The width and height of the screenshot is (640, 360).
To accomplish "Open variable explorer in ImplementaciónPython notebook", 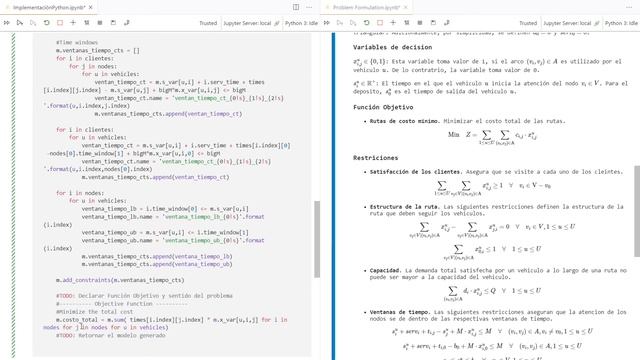I will 100,23.
